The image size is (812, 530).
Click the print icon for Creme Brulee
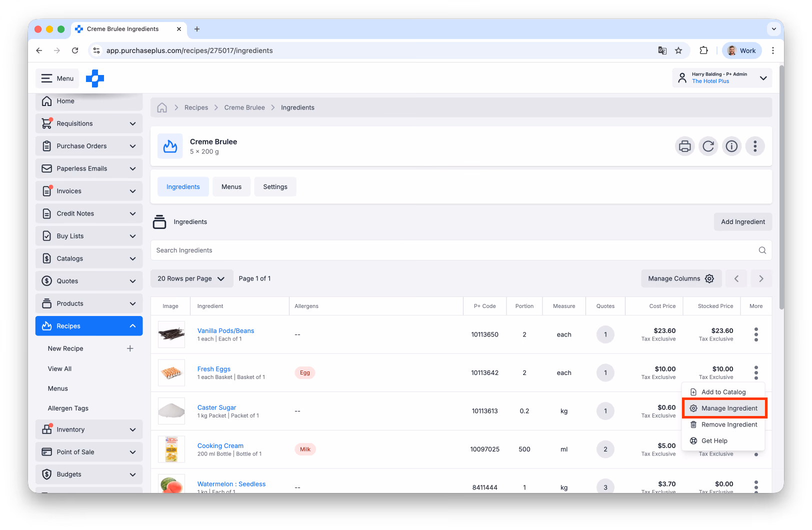(x=685, y=146)
